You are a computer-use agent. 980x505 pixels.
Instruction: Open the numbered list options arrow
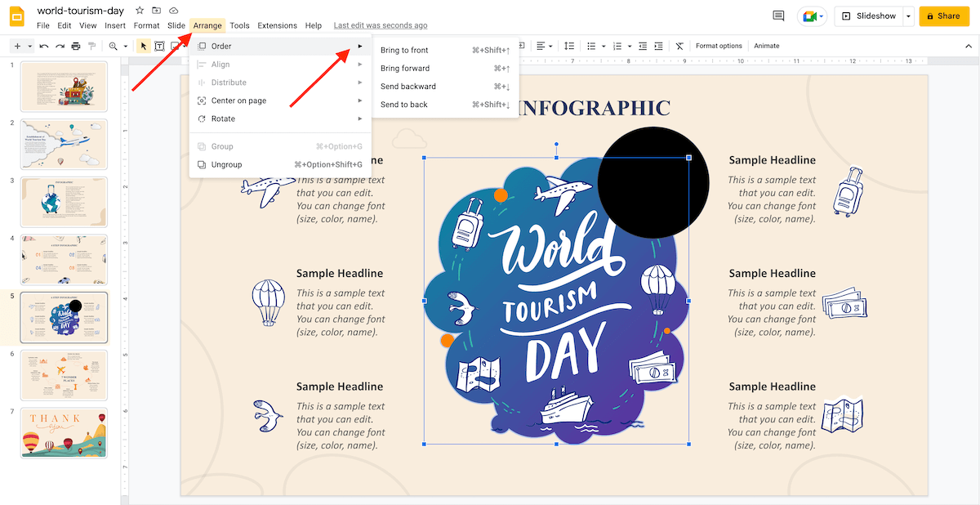628,47
